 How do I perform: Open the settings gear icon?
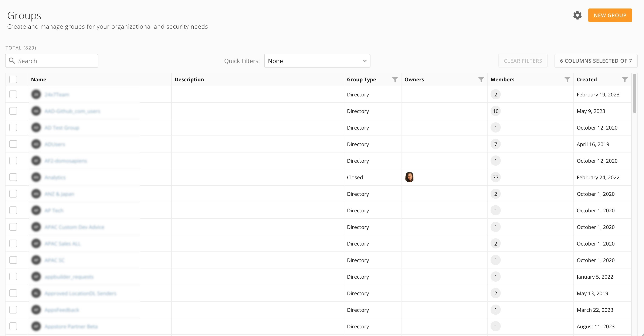(577, 15)
